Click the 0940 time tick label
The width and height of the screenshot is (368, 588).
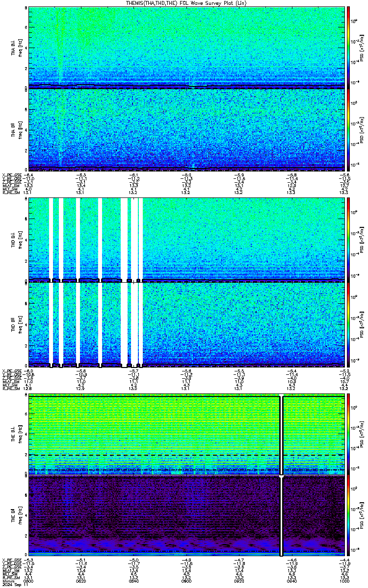coord(291,582)
